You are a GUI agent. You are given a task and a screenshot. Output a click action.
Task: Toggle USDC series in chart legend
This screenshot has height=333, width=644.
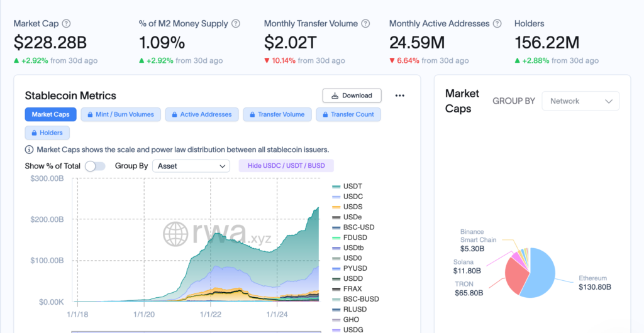(x=352, y=197)
